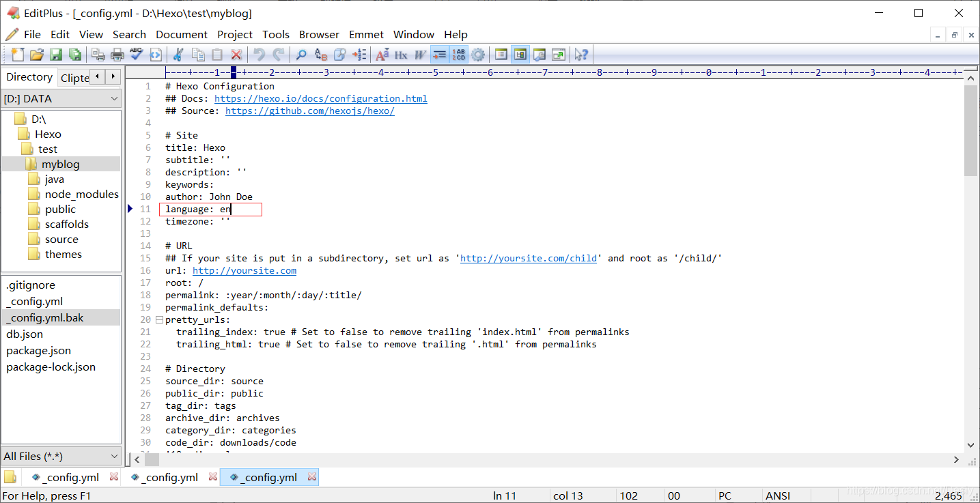Open the hexo.io docs configuration link
The height and width of the screenshot is (503, 980).
point(321,98)
